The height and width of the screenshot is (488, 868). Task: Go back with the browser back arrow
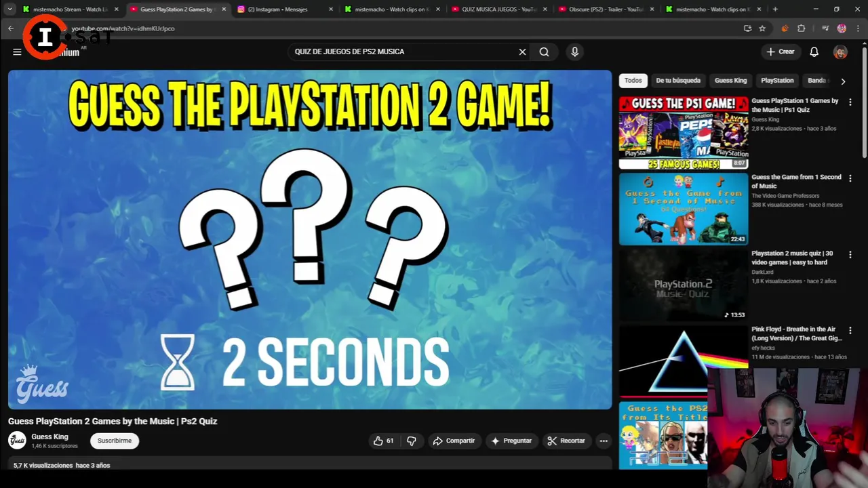point(10,28)
